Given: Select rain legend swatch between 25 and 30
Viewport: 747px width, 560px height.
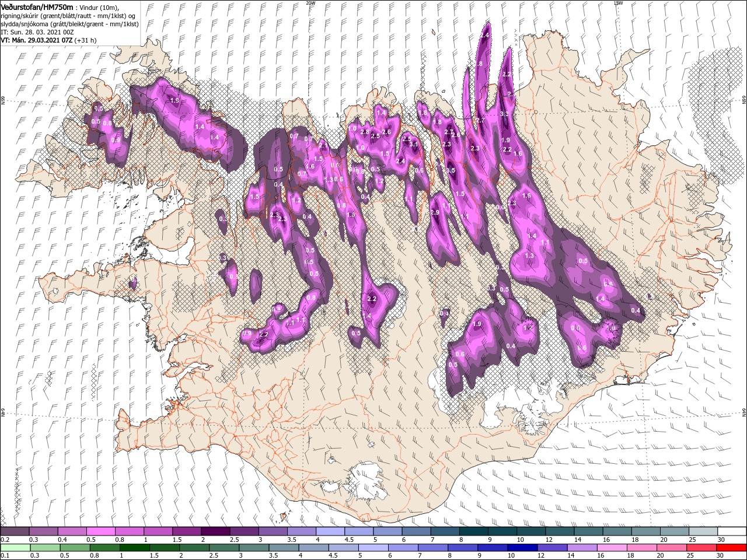Looking at the screenshot, I should point(701,548).
